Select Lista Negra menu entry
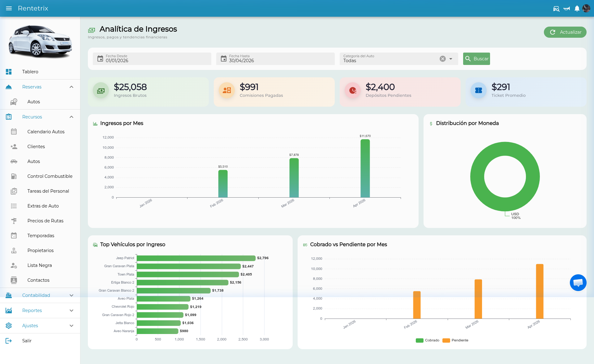 pyautogui.click(x=40, y=265)
